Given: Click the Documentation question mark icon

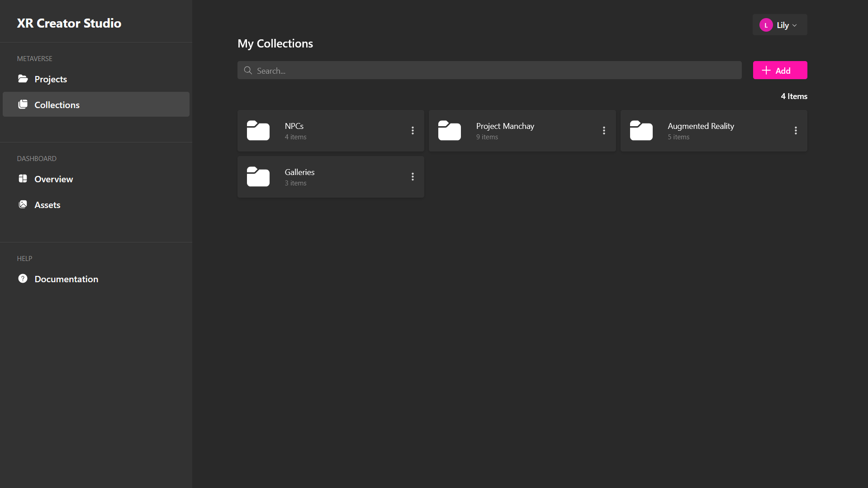Looking at the screenshot, I should (x=23, y=279).
